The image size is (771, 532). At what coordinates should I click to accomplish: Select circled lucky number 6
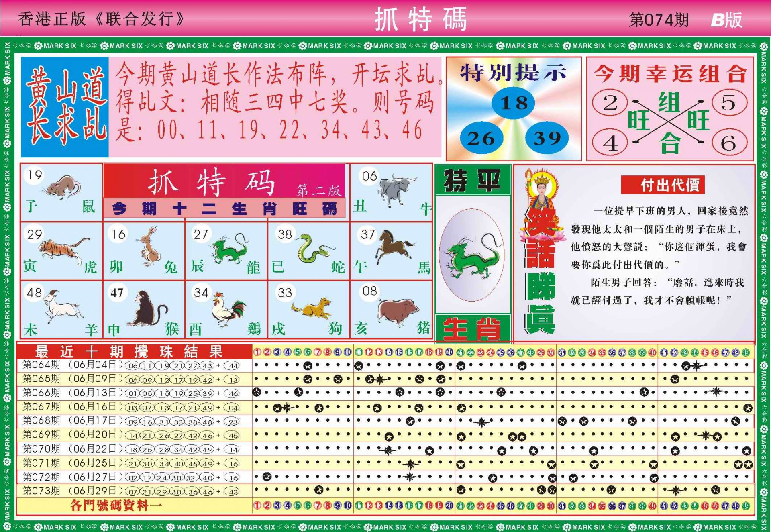pyautogui.click(x=729, y=143)
